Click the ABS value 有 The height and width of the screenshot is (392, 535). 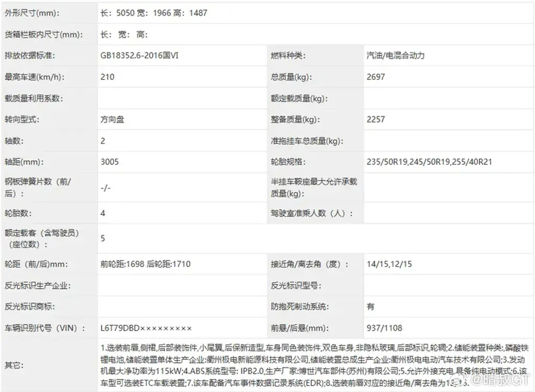[370, 307]
